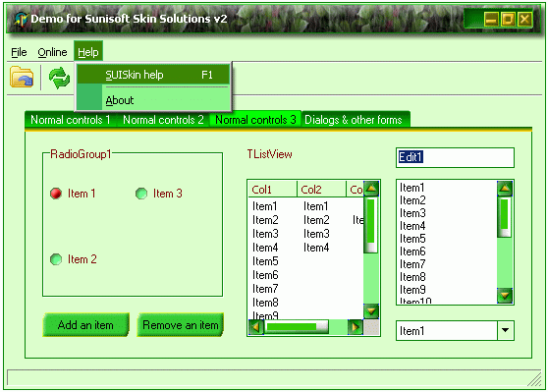Click the list box scroll down arrow

(x=505, y=296)
